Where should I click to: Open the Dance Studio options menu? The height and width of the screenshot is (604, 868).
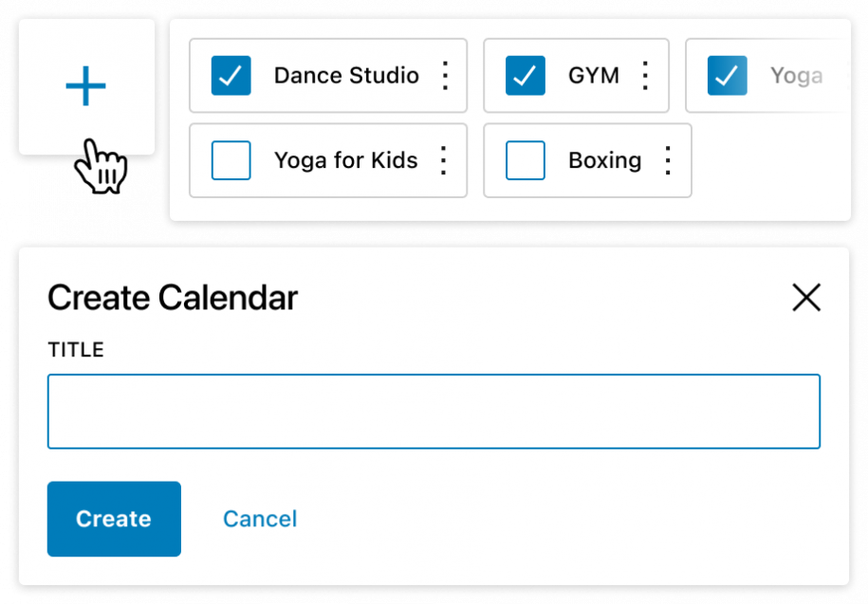[444, 75]
